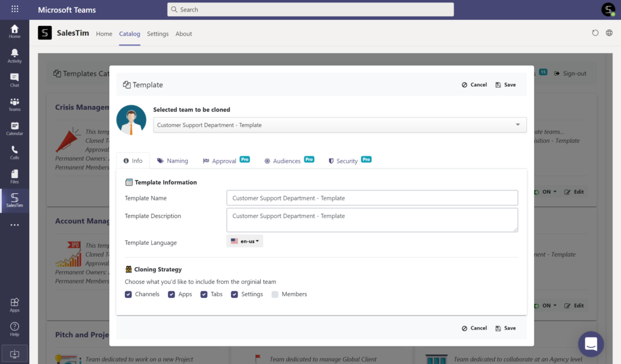Click the SalesTim logo in the app header
621x364 pixels.
pyautogui.click(x=45, y=33)
